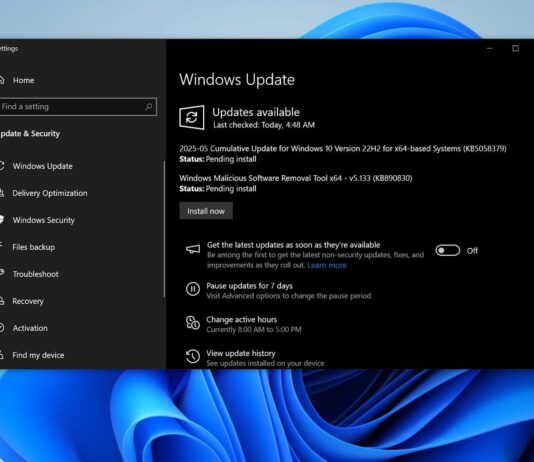The height and width of the screenshot is (462, 534).
Task: Open Change active hours
Action: point(241,319)
